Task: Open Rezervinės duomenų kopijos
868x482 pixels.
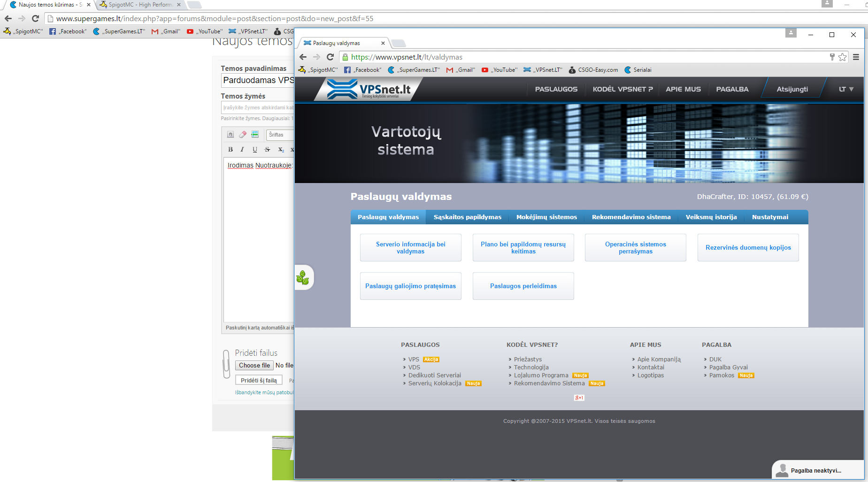Action: click(748, 247)
